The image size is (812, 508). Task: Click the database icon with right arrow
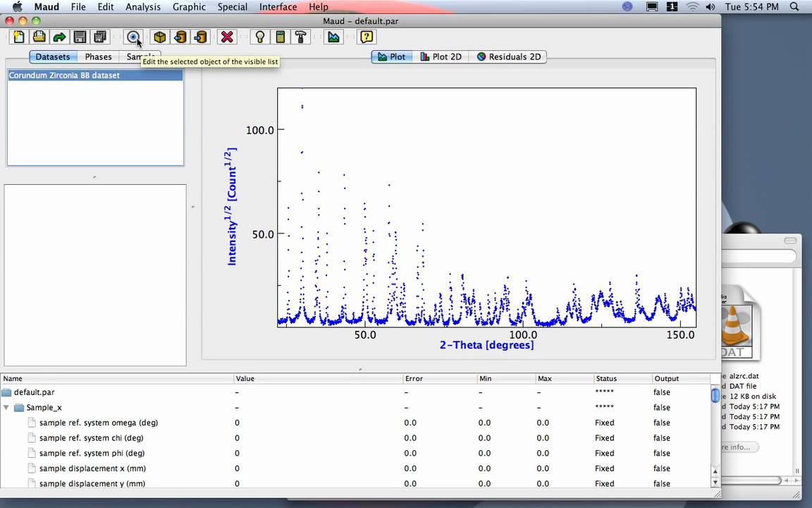(x=200, y=37)
